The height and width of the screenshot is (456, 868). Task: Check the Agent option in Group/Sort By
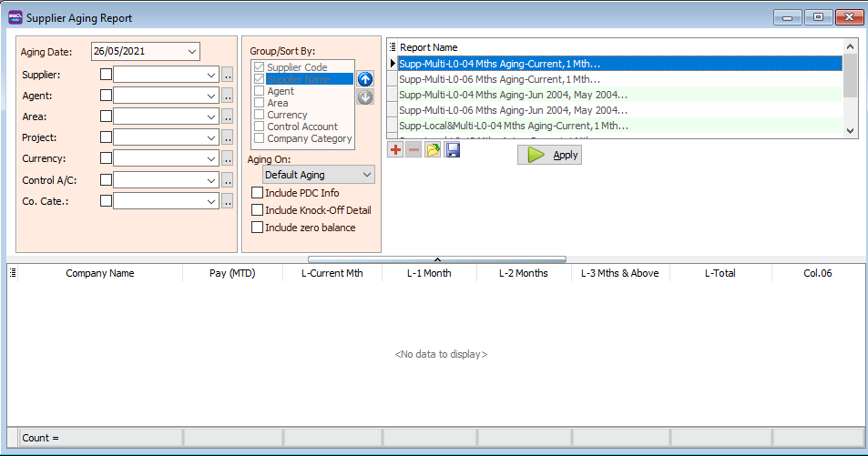tap(260, 91)
